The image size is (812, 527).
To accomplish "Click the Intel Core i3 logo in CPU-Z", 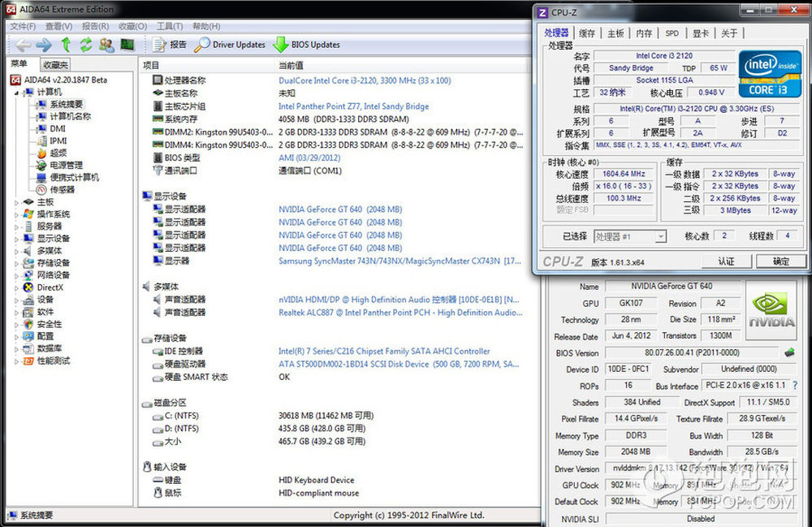I will coord(770,74).
